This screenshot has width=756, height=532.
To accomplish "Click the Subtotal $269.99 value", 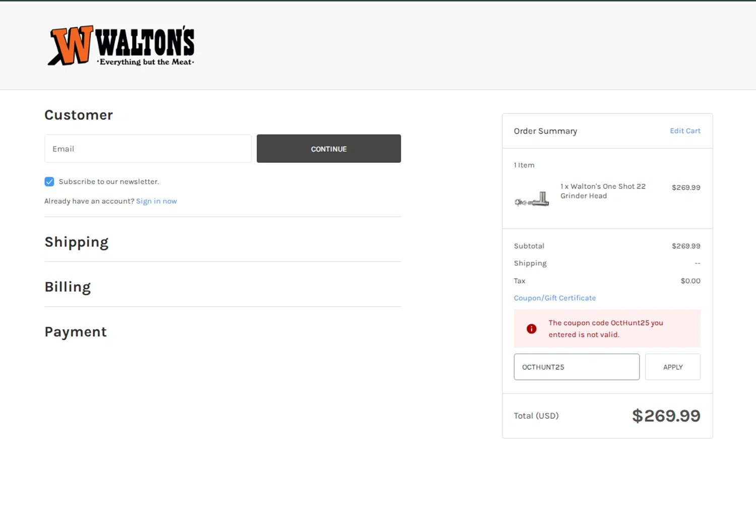I will click(686, 246).
